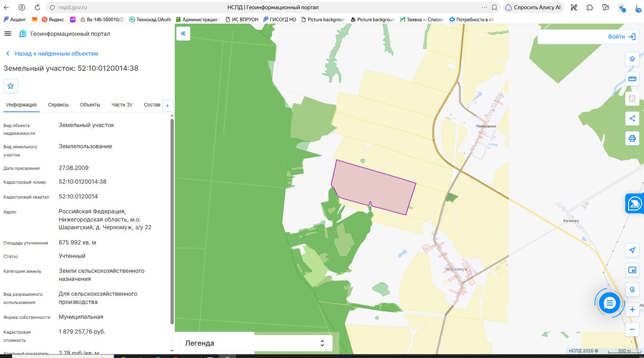Click the info panel vertical scrollbar
The width and height of the screenshot is (644, 358).
point(172,221)
